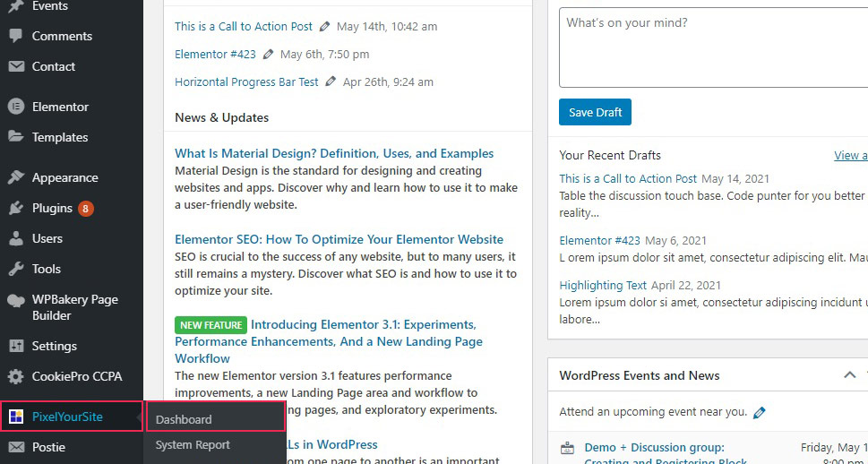Click the 'News & Updates' heading
Screen dimensions: 868x464
pos(222,117)
